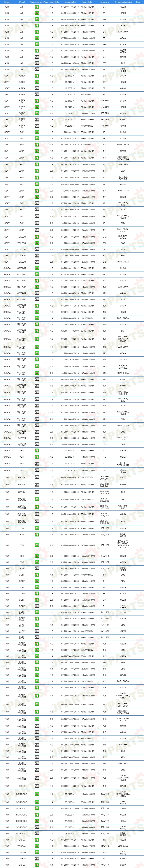This screenshot has height=868, width=144.
Task: Click petrol icon in Seat Leon BWA1 row
Action: click(37, 184)
